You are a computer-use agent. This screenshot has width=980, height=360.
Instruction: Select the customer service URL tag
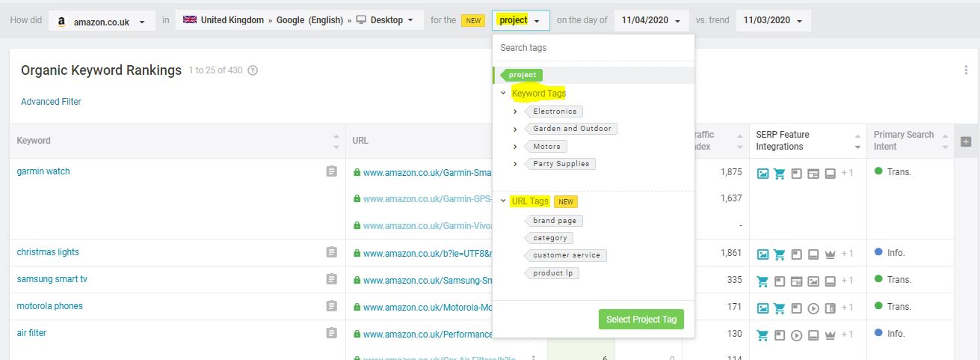pos(566,254)
